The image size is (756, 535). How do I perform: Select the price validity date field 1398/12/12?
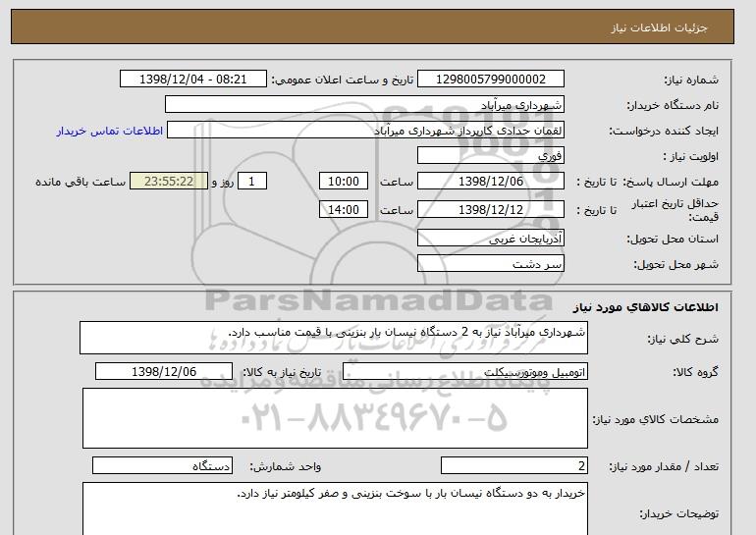[490, 210]
